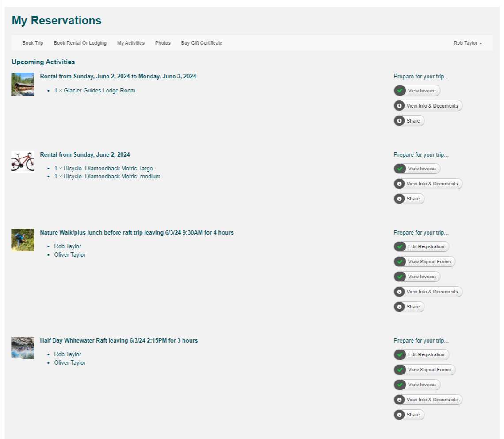Go to Book Rental Or Lodging
The width and height of the screenshot is (504, 439).
[x=80, y=43]
